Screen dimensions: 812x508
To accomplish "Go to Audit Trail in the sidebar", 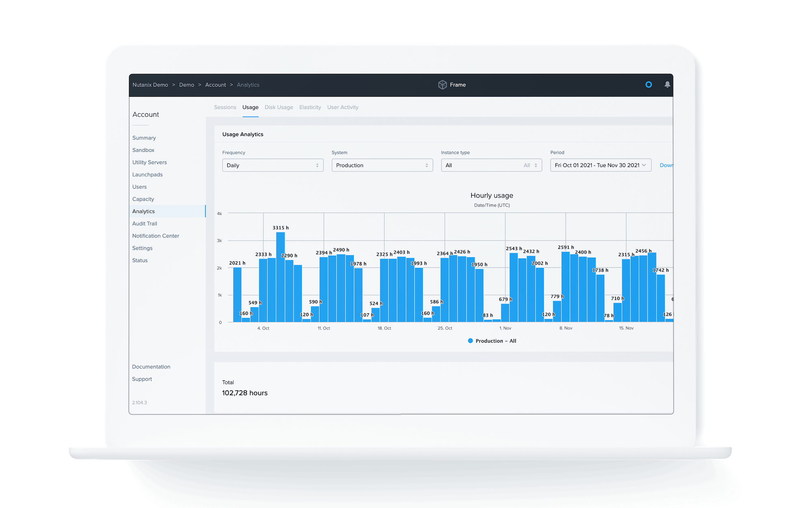I will 145,224.
